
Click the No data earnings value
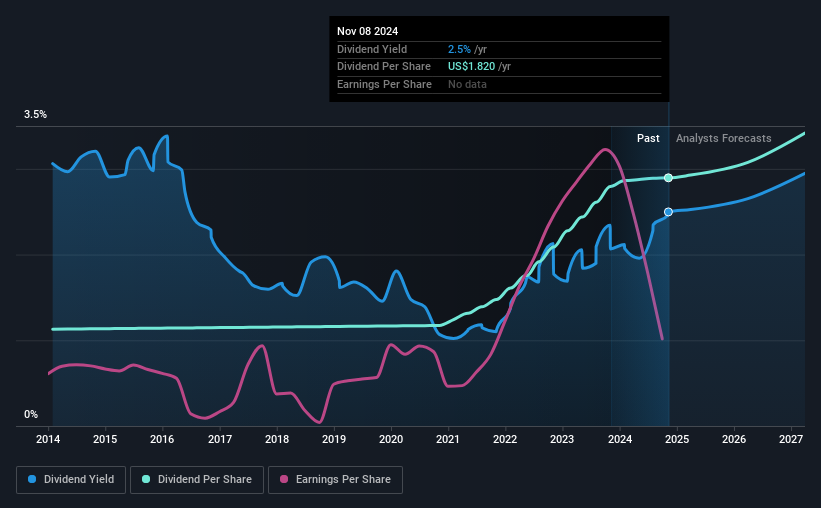coord(467,84)
